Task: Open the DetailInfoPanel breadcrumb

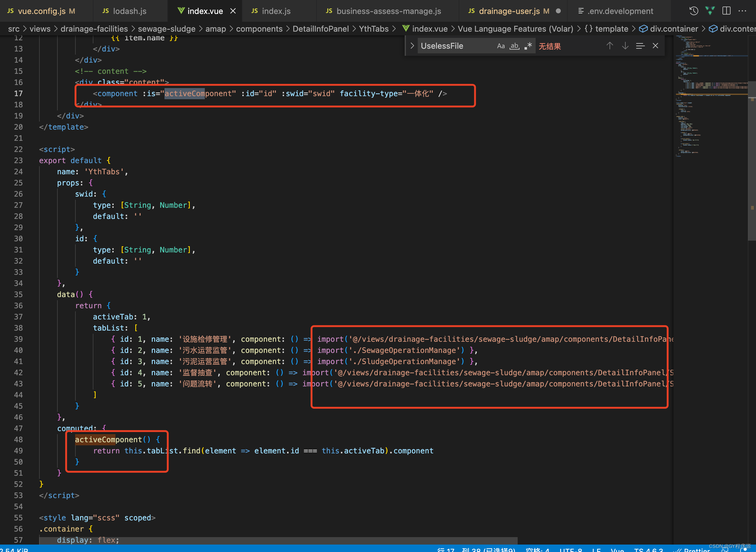Action: [x=321, y=29]
